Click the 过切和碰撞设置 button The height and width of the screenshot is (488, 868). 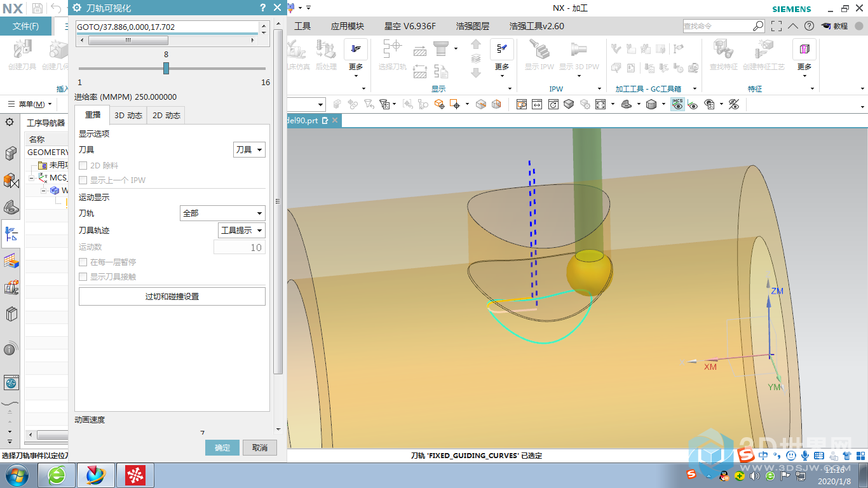pyautogui.click(x=172, y=296)
